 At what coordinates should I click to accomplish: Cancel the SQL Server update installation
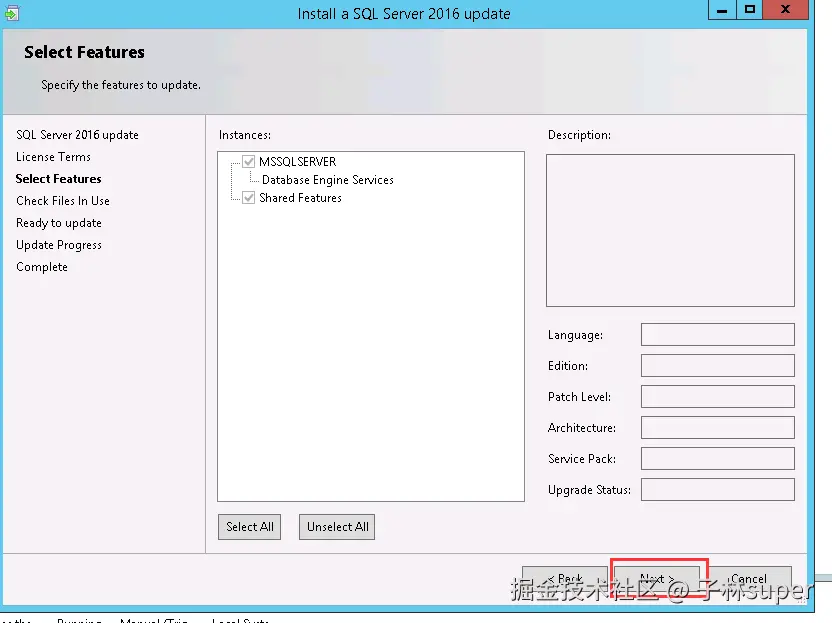749,579
